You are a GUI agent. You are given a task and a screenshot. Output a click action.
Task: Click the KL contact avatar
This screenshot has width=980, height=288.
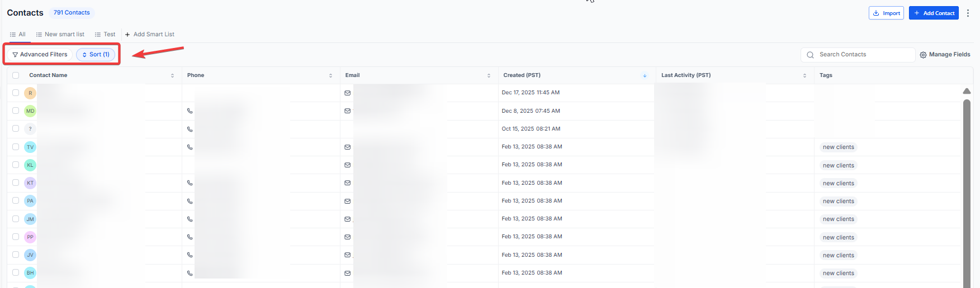(x=30, y=165)
